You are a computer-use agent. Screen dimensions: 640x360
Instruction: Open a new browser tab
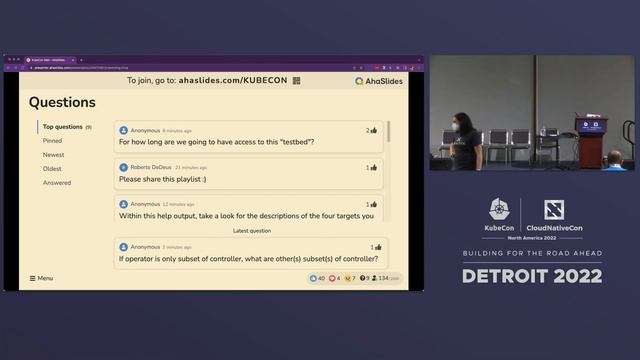81,60
